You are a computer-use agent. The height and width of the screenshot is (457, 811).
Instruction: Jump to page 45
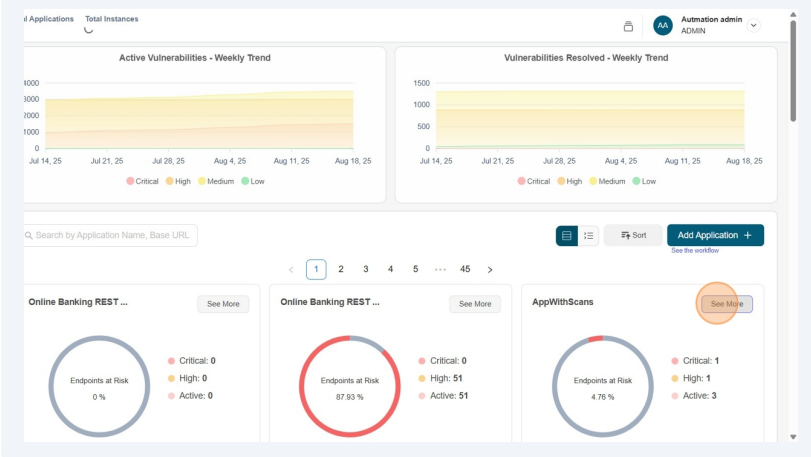[465, 269]
